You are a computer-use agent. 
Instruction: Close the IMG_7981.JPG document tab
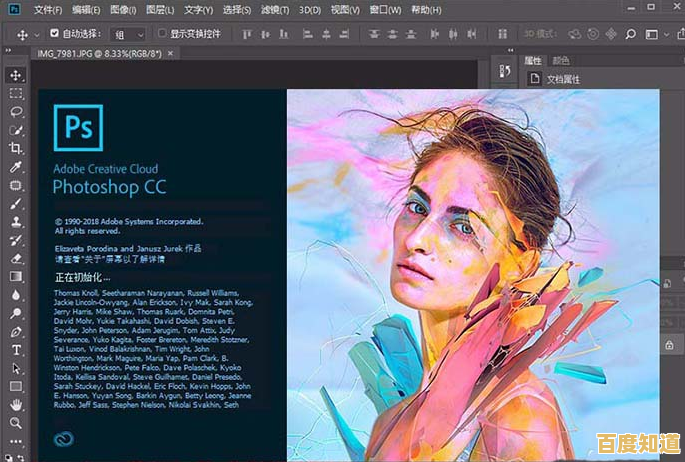tap(171, 54)
